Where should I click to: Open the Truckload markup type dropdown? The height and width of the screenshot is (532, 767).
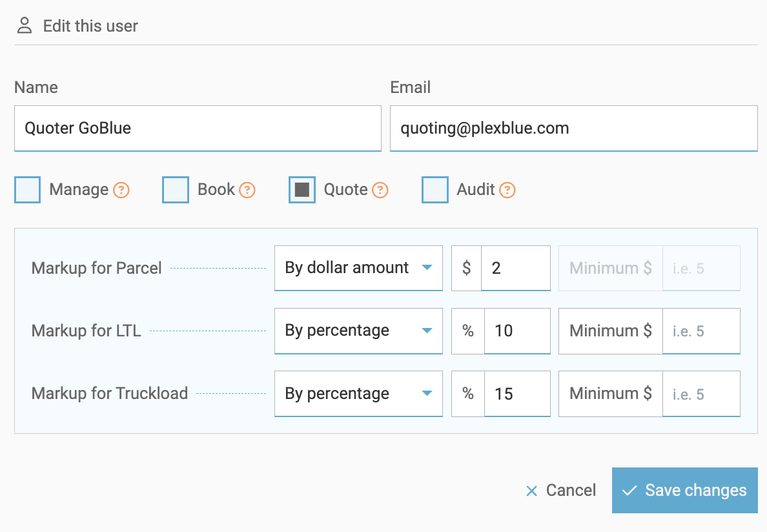pyautogui.click(x=358, y=393)
